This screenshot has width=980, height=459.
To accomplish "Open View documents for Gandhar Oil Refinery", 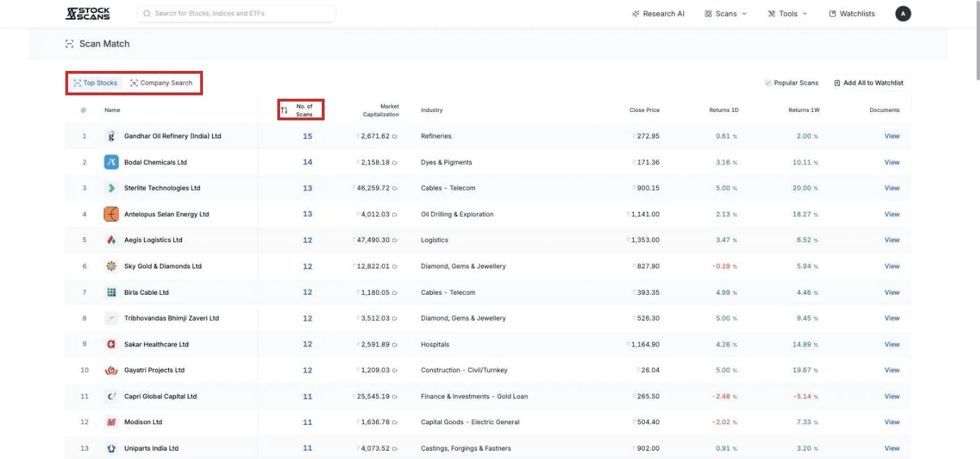I will (x=892, y=136).
